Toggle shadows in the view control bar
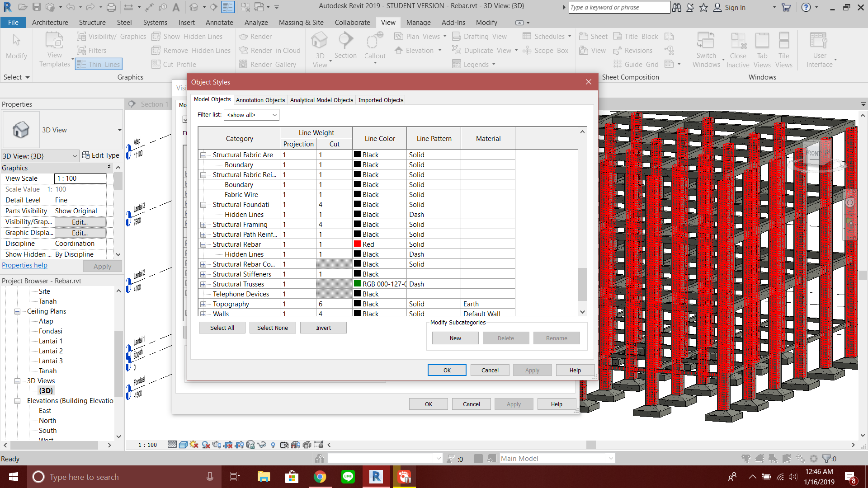Viewport: 868px width, 488px height. (205, 445)
